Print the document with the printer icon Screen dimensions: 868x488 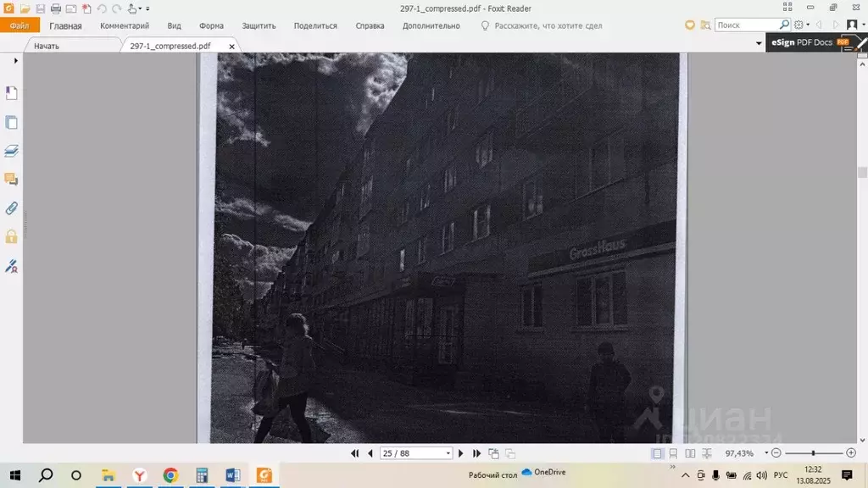pos(55,8)
